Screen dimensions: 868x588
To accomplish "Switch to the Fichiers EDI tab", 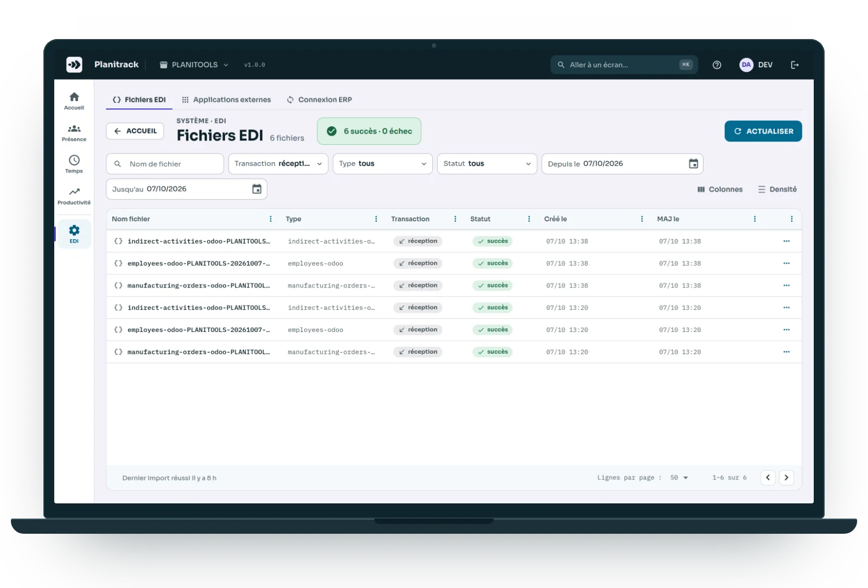I will tap(139, 100).
